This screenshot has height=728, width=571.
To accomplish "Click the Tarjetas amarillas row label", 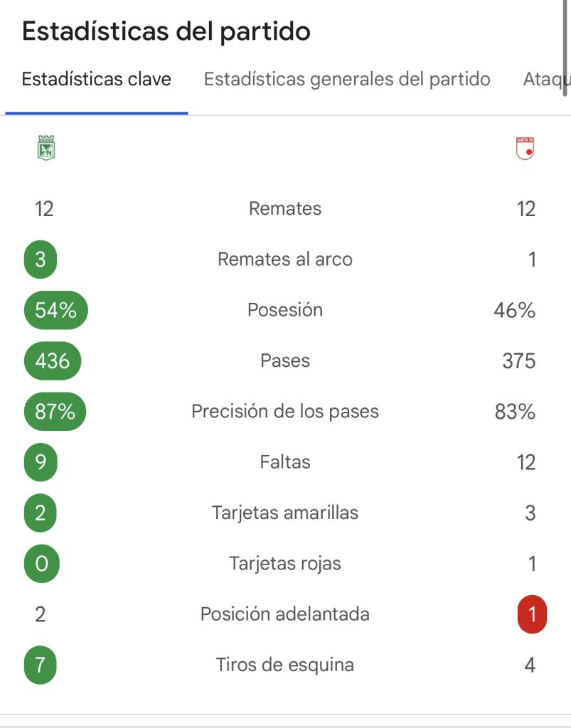I will click(x=285, y=513).
